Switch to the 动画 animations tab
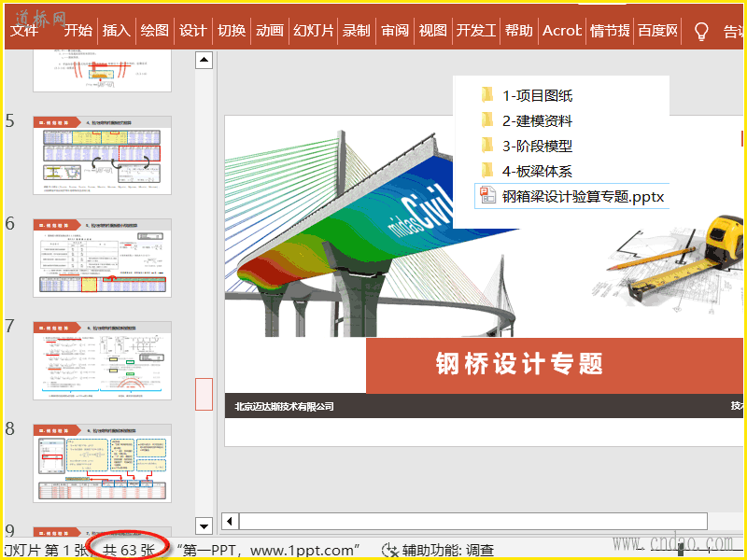This screenshot has height=560, width=747. (270, 31)
